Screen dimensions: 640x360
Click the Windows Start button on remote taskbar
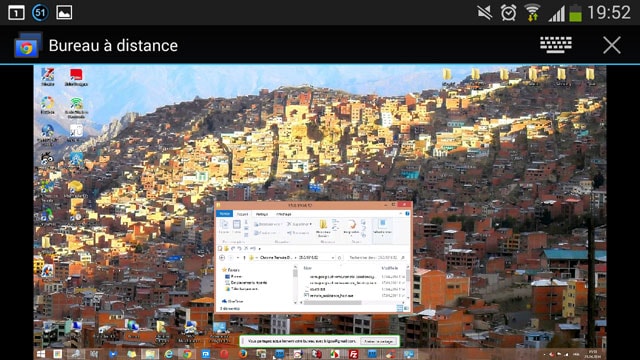(41, 354)
